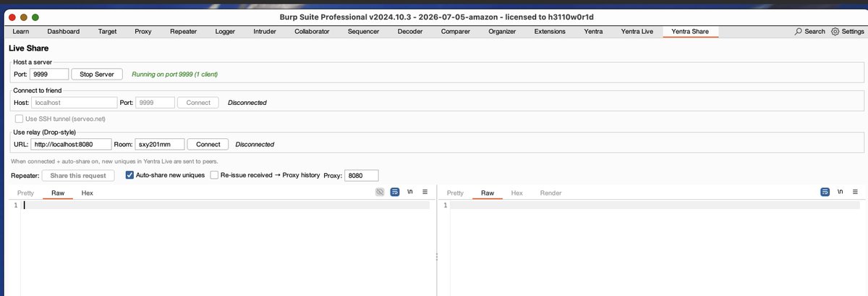This screenshot has width=868, height=296.
Task: Select Pretty view in response editor
Action: tap(455, 193)
